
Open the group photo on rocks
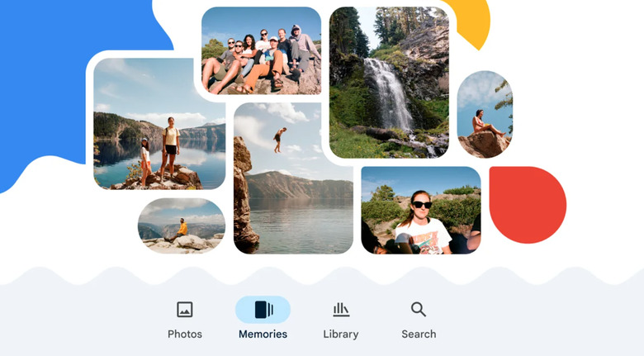[x=261, y=50]
